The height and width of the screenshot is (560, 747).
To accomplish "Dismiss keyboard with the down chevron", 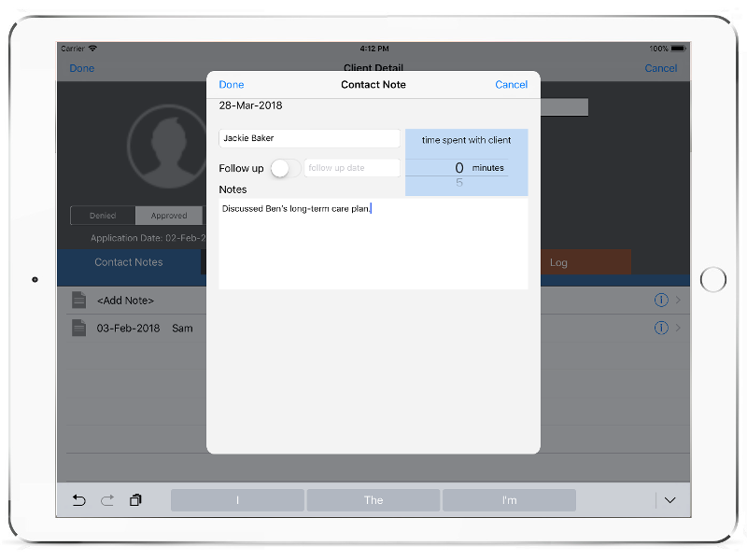I will coord(669,500).
